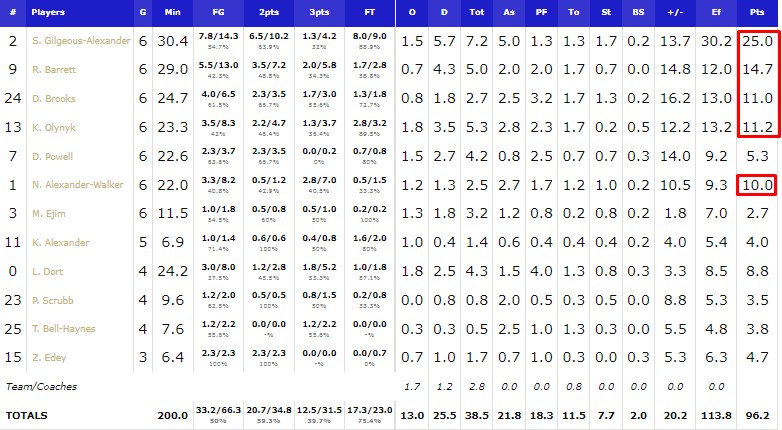Open Z. Edey player profile
782x430 pixels.
click(49, 358)
